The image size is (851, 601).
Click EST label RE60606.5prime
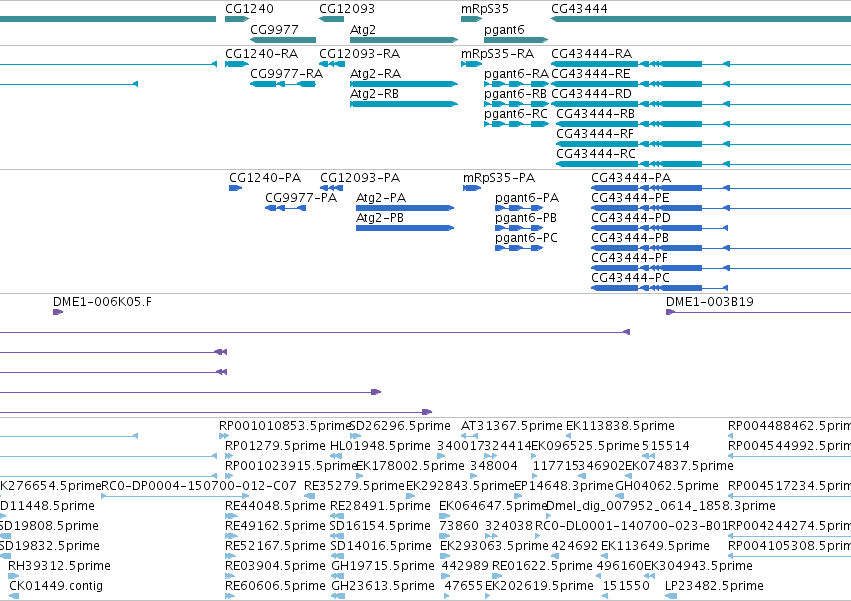275,586
